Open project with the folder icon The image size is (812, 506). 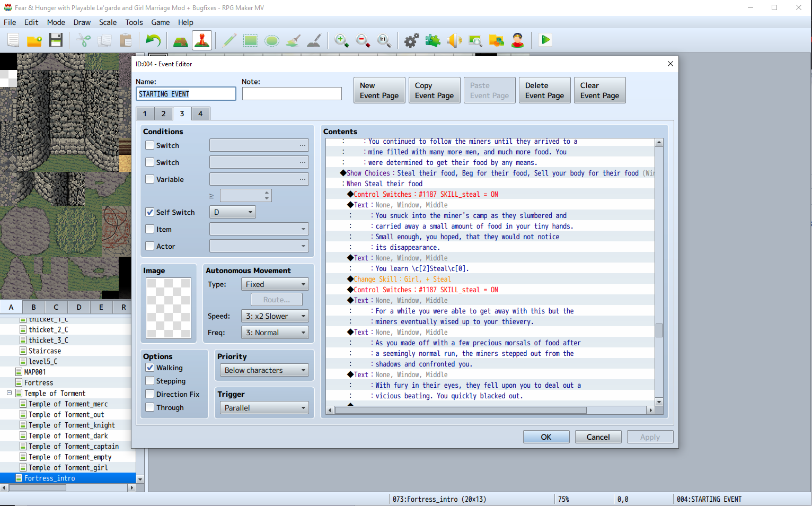(34, 40)
